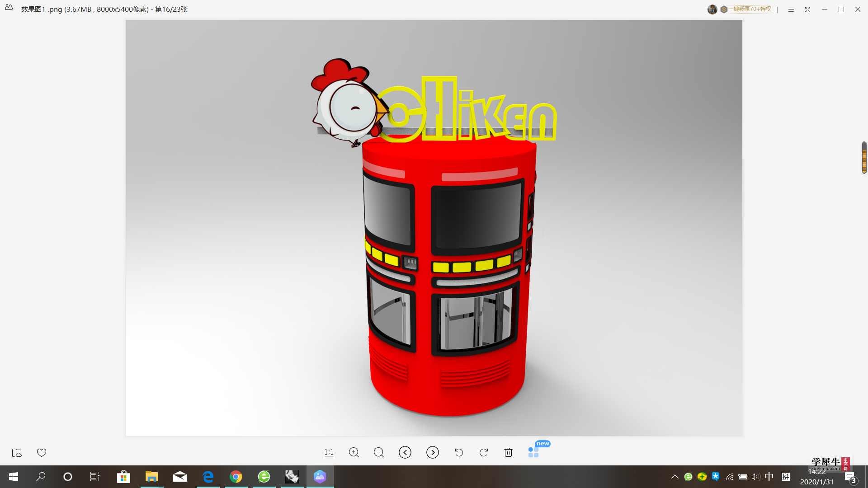Open Windows search from taskbar
The image size is (868, 488).
(41, 477)
